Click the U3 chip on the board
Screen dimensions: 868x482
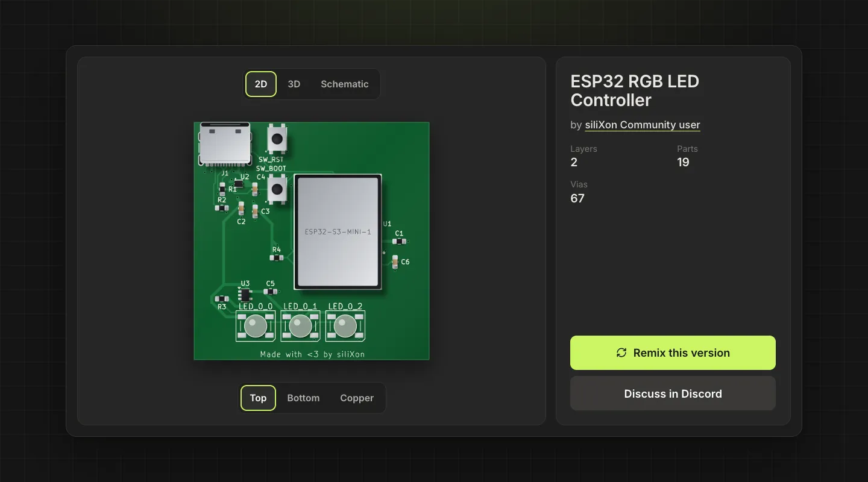pos(245,295)
